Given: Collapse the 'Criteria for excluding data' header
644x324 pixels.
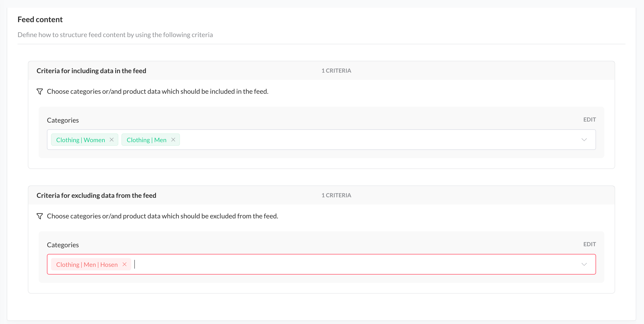Looking at the screenshot, I should pos(96,195).
